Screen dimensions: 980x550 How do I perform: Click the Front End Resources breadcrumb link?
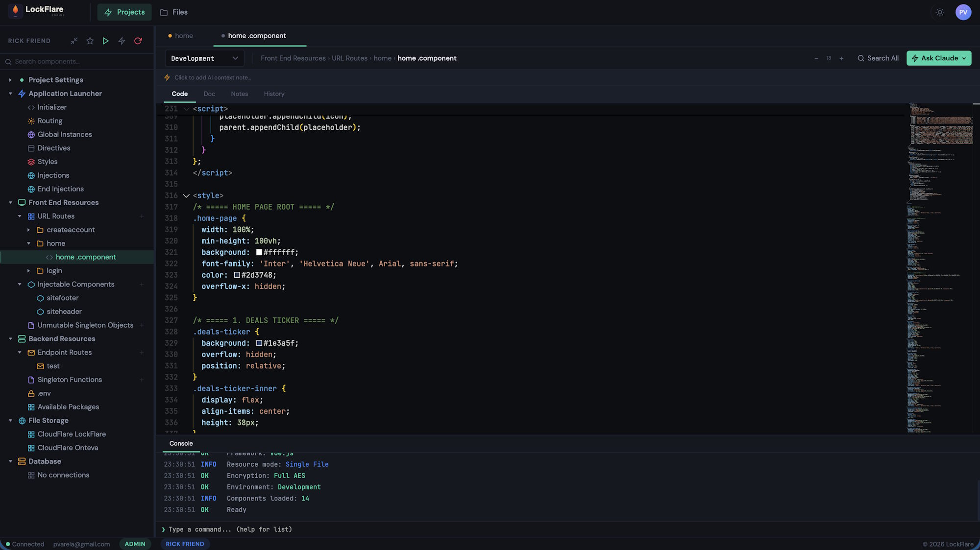pos(293,58)
